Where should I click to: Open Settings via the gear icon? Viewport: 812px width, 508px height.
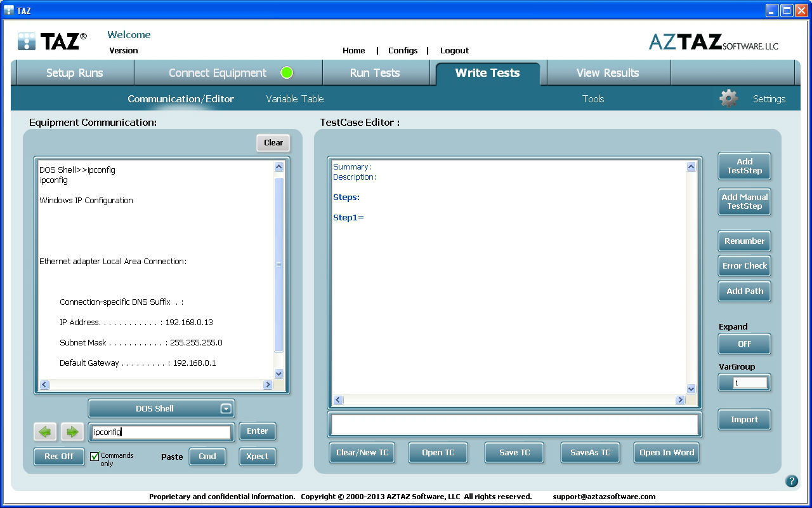(x=728, y=98)
